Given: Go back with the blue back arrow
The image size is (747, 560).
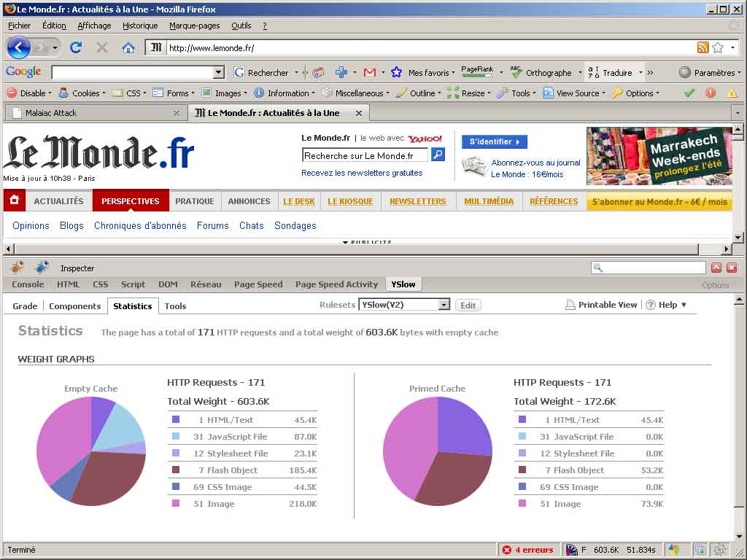Looking at the screenshot, I should pos(18,47).
